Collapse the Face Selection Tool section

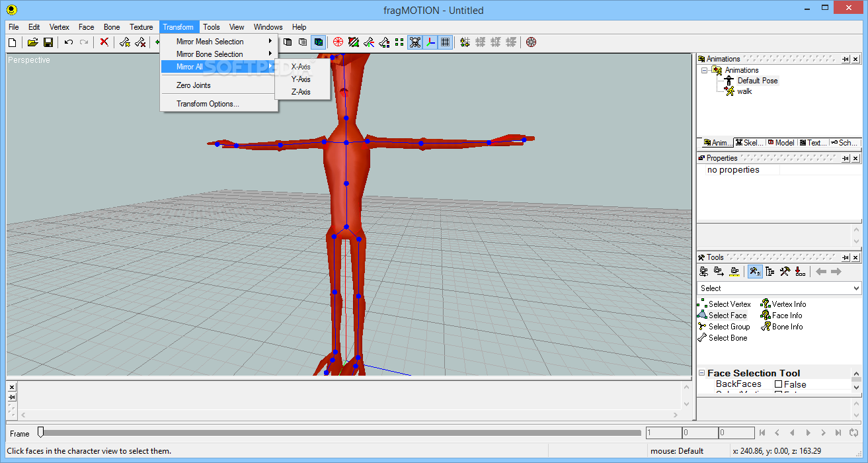point(701,374)
